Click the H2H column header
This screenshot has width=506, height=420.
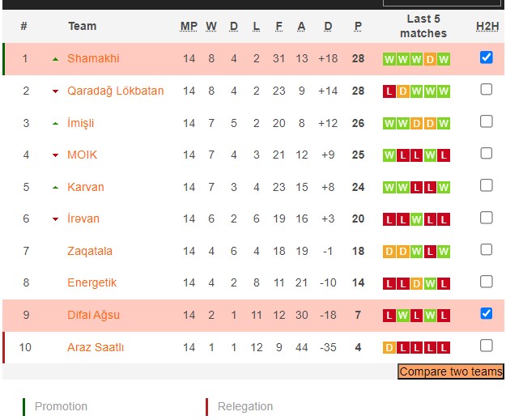click(x=487, y=26)
